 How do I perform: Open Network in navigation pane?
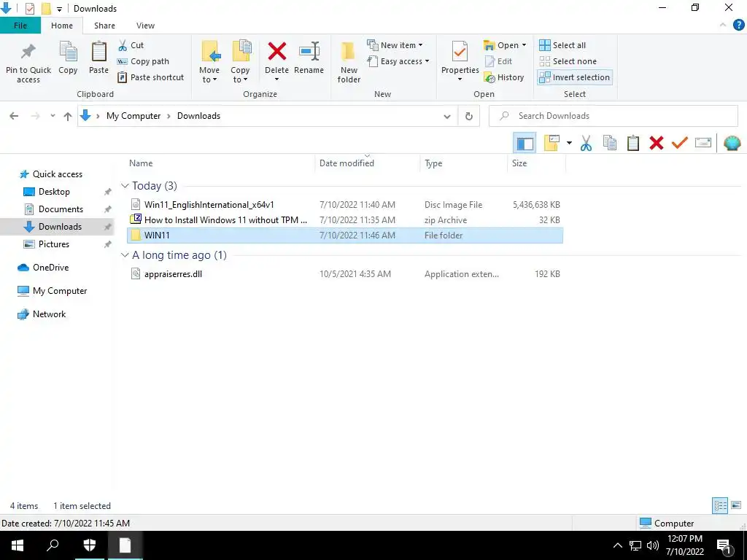[x=49, y=314]
